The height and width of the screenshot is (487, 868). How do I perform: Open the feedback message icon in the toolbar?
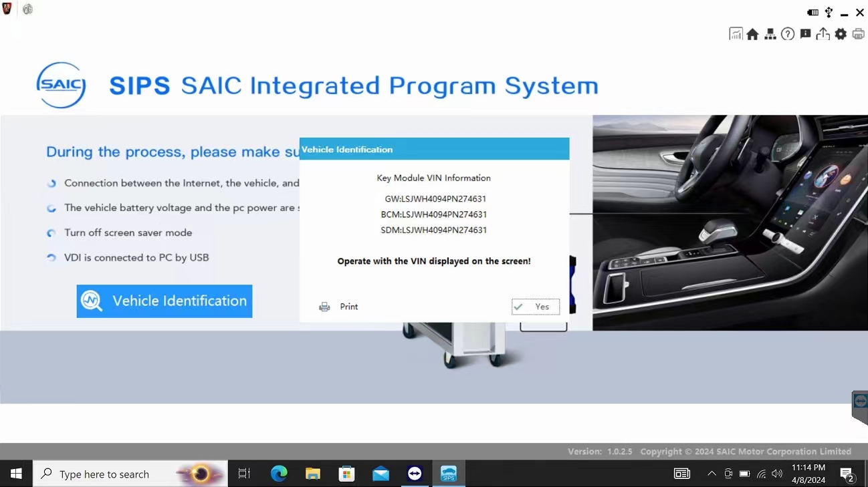click(805, 33)
